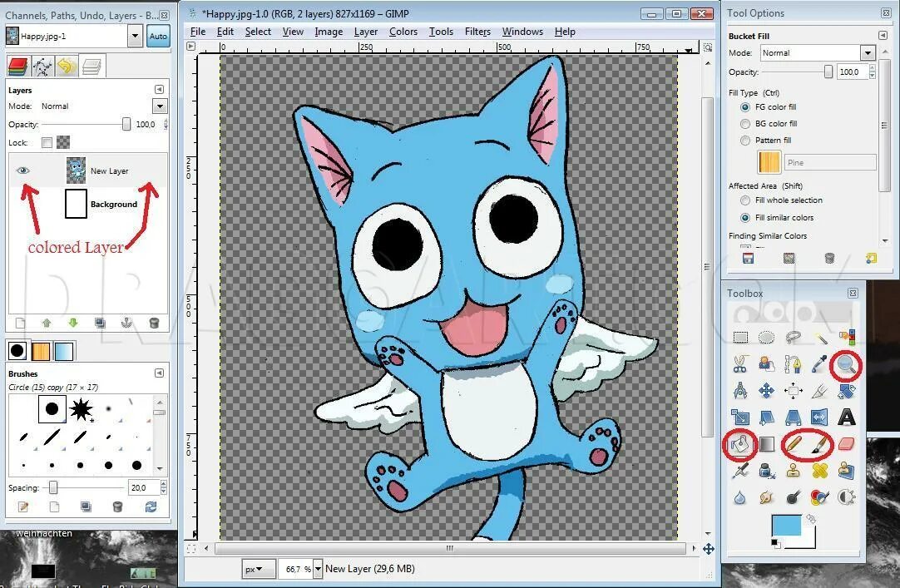Select the Blend gradient tool
Image resolution: width=900 pixels, height=588 pixels.
[766, 444]
